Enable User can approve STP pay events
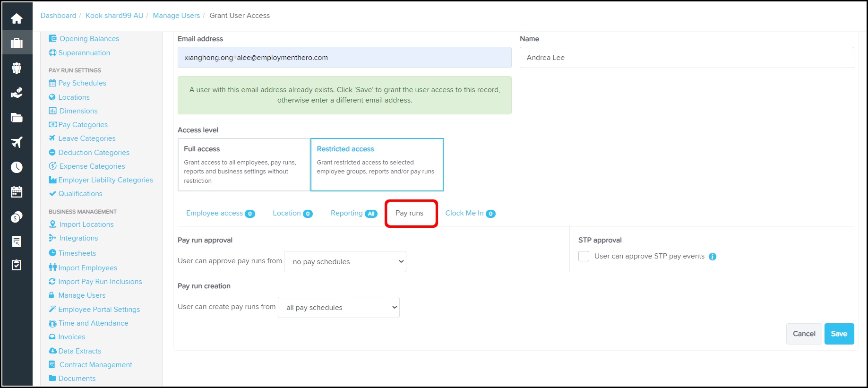Viewport: 868px width, 388px height. (584, 256)
